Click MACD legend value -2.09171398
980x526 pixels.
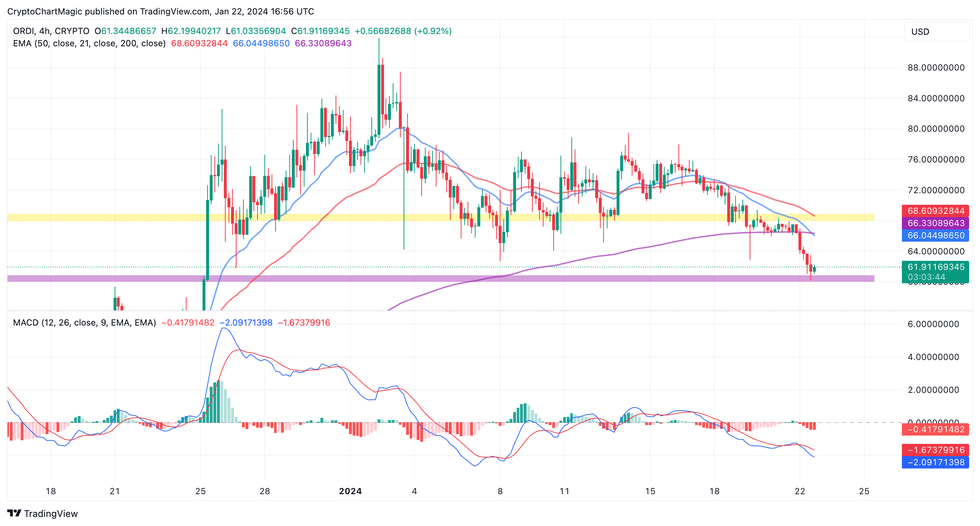246,323
